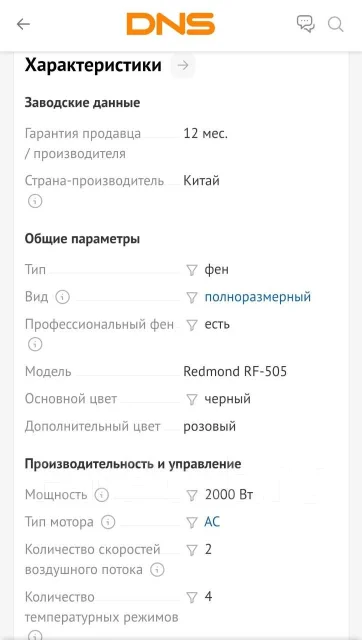Image resolution: width=362 pixels, height=640 pixels.
Task: Show info icon next to Вид
Action: [62, 297]
